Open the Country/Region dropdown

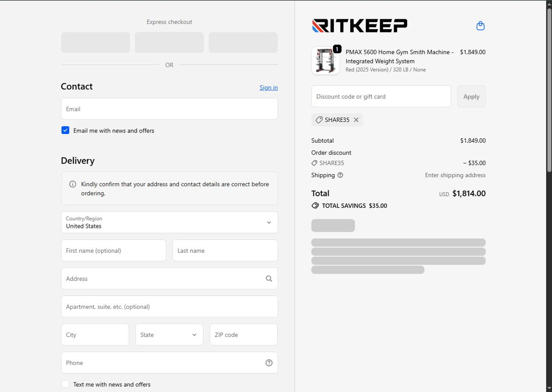click(169, 222)
